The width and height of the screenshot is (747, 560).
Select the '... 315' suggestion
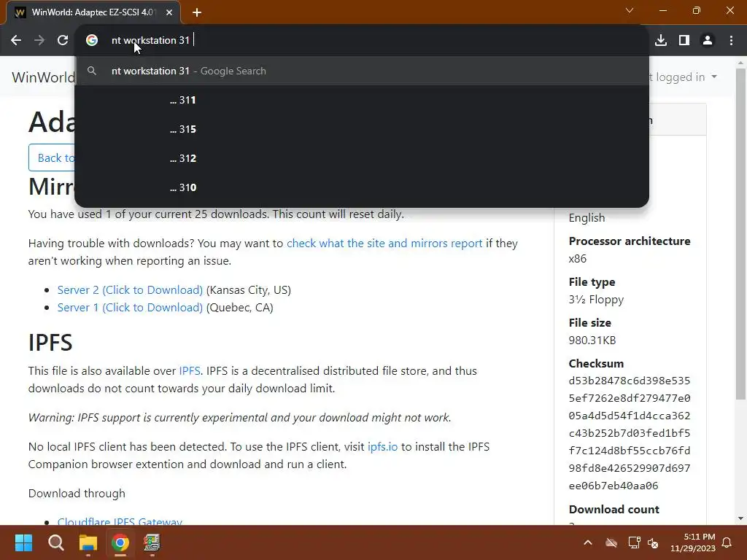point(362,129)
